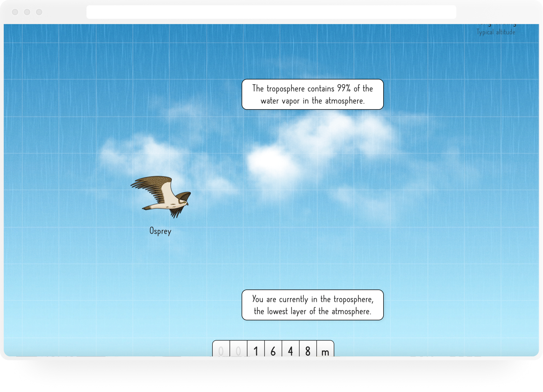Click the digit 8 on altitude counter
The height and width of the screenshot is (392, 543).
tap(308, 351)
